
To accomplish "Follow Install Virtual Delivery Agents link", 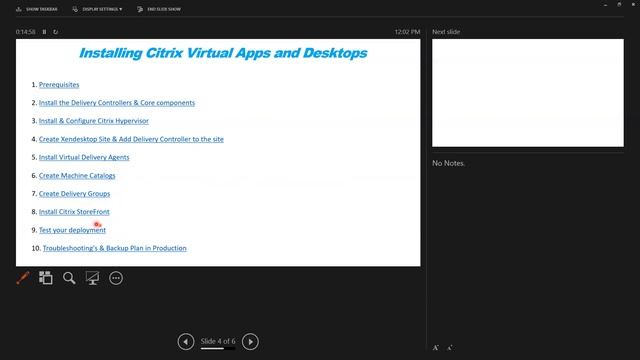I will click(x=84, y=157).
